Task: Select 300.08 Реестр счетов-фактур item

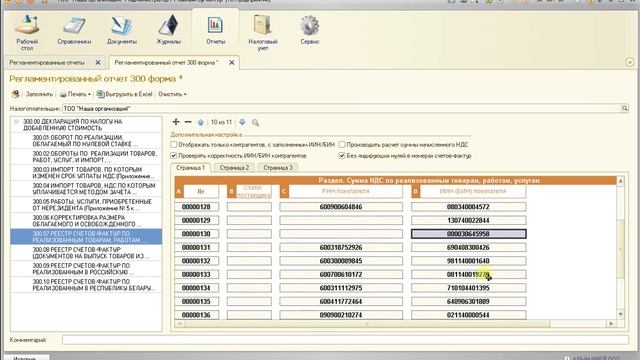Action: coord(86,253)
